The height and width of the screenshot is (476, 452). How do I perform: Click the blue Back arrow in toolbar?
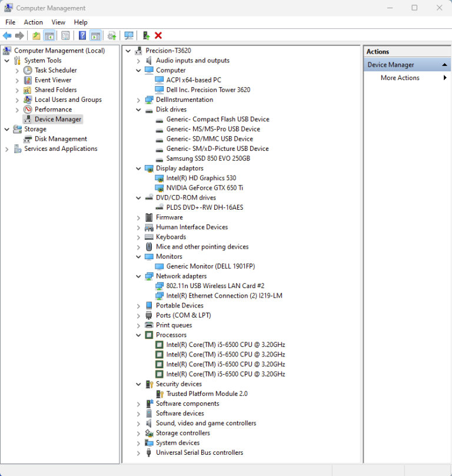[x=7, y=36]
